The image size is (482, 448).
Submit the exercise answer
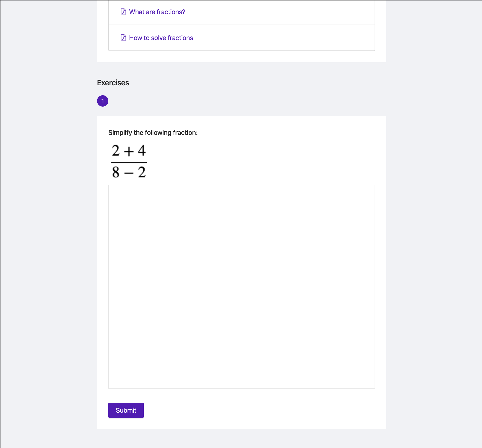click(x=126, y=410)
